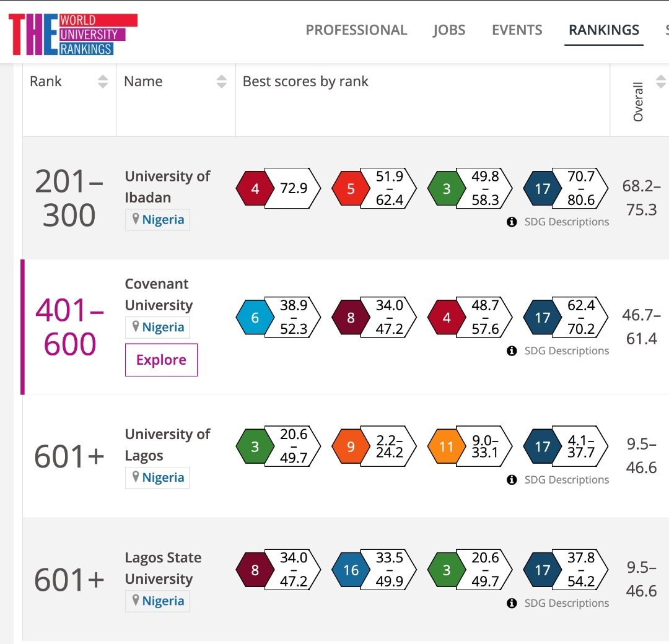Click the Explore button under Covenant University
Viewport: 669px width, 644px height.
pos(161,360)
